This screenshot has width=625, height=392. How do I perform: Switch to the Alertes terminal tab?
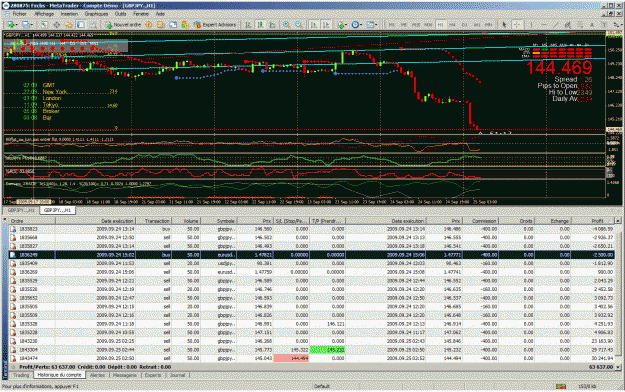[97, 375]
